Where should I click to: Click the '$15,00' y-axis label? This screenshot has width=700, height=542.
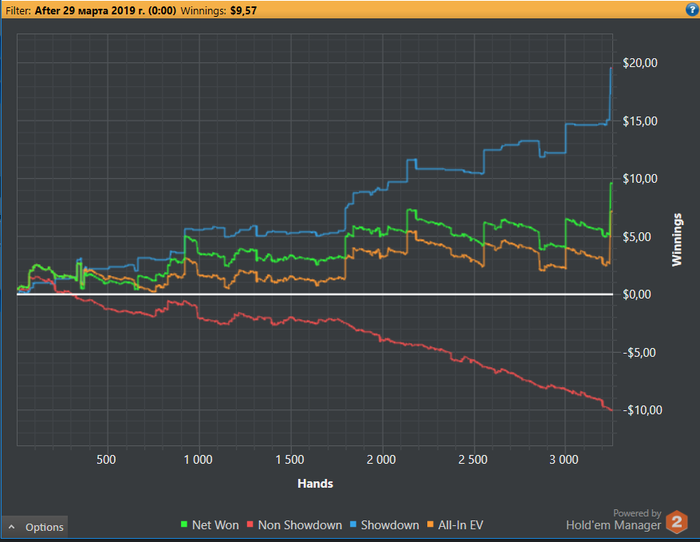(640, 121)
